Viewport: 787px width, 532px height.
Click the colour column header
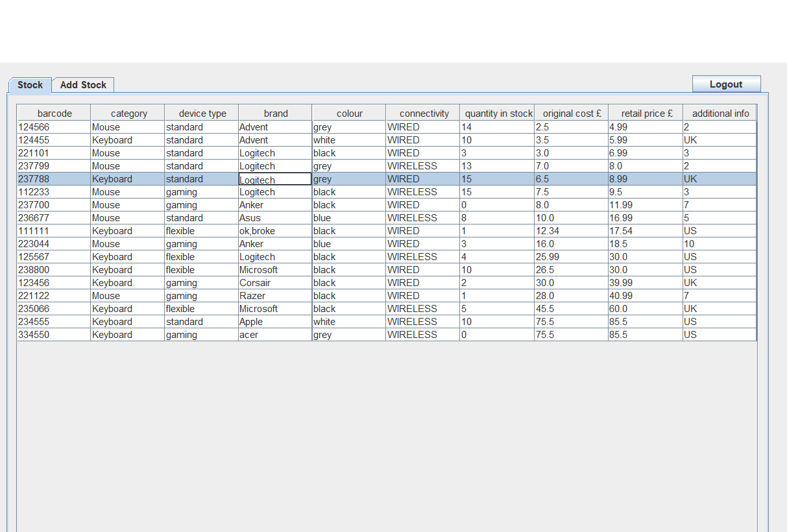[349, 113]
